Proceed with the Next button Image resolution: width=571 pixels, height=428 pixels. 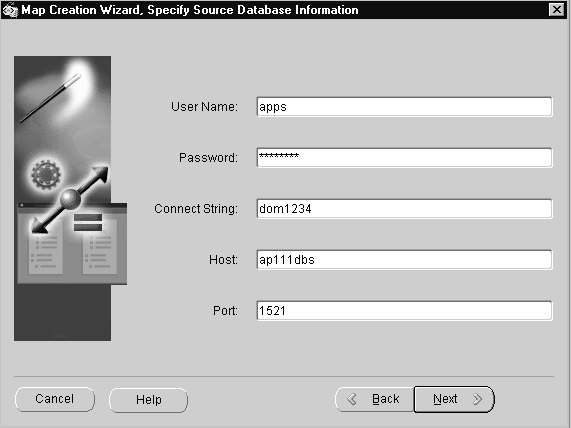click(454, 399)
